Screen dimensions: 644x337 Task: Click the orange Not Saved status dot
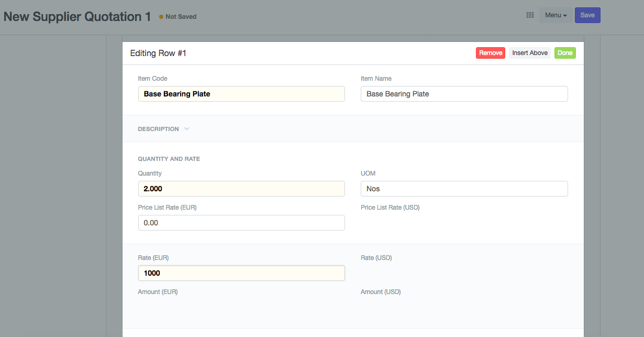pos(161,17)
